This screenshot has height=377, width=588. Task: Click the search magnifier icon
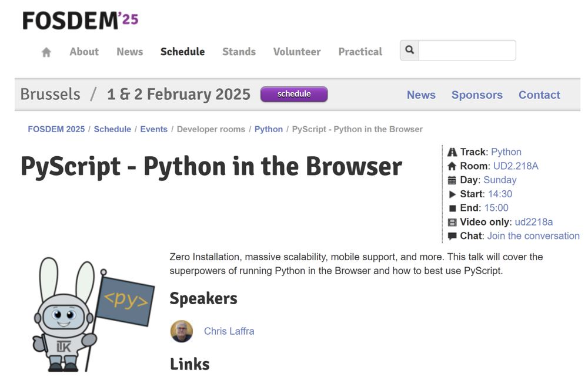[409, 50]
